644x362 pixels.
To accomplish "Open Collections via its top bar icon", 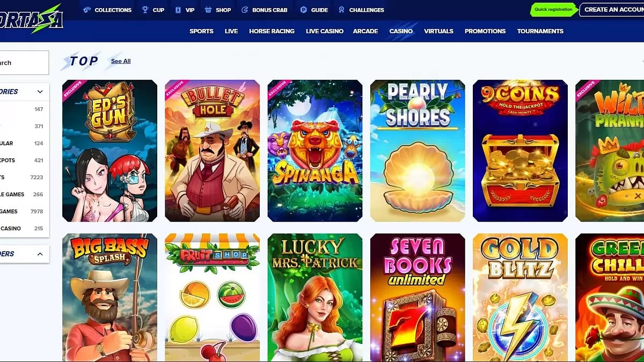I will pyautogui.click(x=87, y=10).
